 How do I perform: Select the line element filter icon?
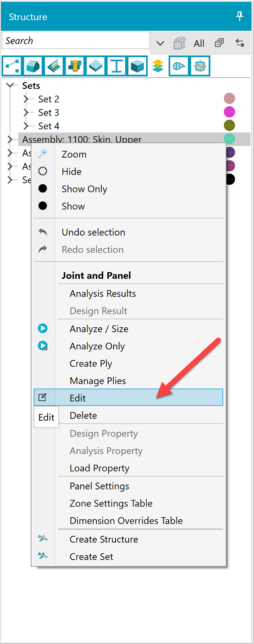point(11,66)
